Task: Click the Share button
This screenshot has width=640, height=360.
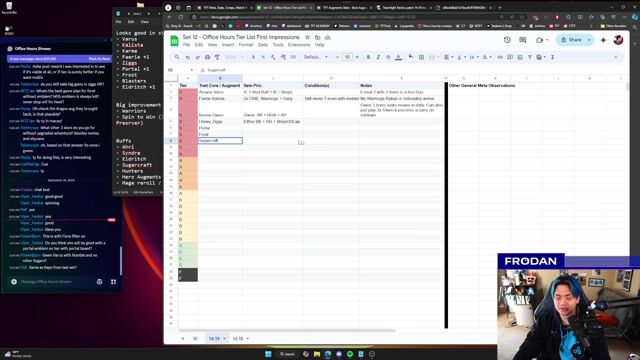Action: [571, 40]
